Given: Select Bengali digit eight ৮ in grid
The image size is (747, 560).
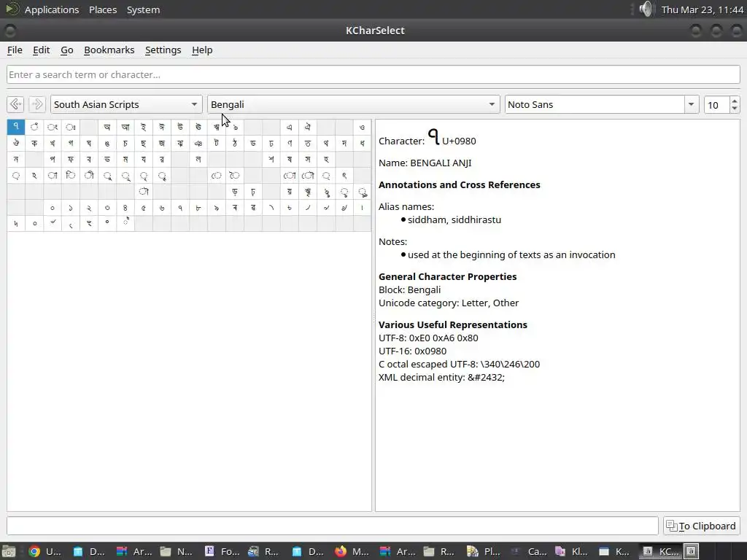Looking at the screenshot, I should (x=198, y=208).
